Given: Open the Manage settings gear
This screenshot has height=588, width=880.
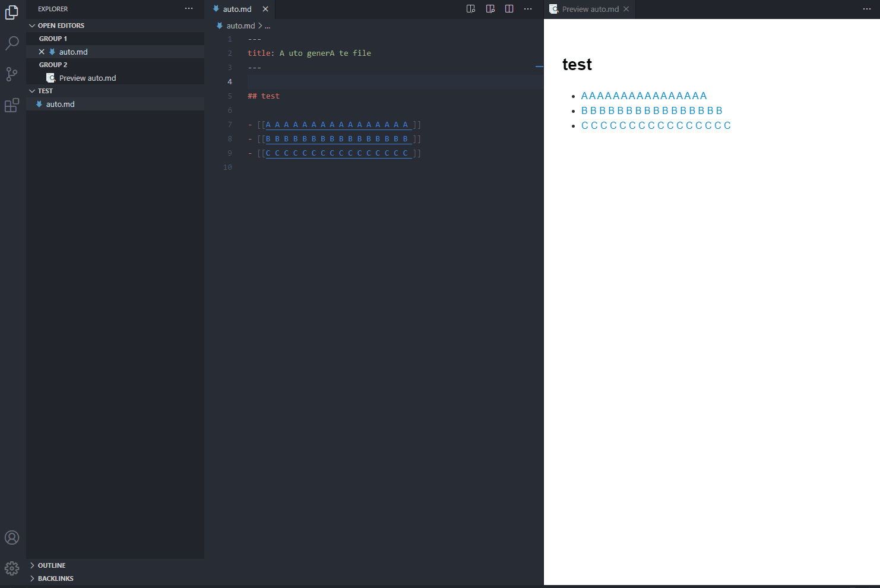Looking at the screenshot, I should click(x=12, y=568).
